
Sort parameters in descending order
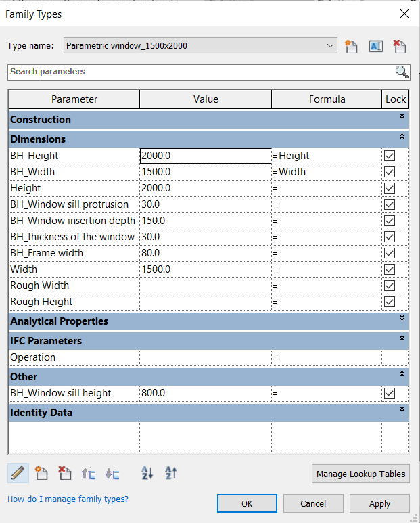[x=170, y=474]
